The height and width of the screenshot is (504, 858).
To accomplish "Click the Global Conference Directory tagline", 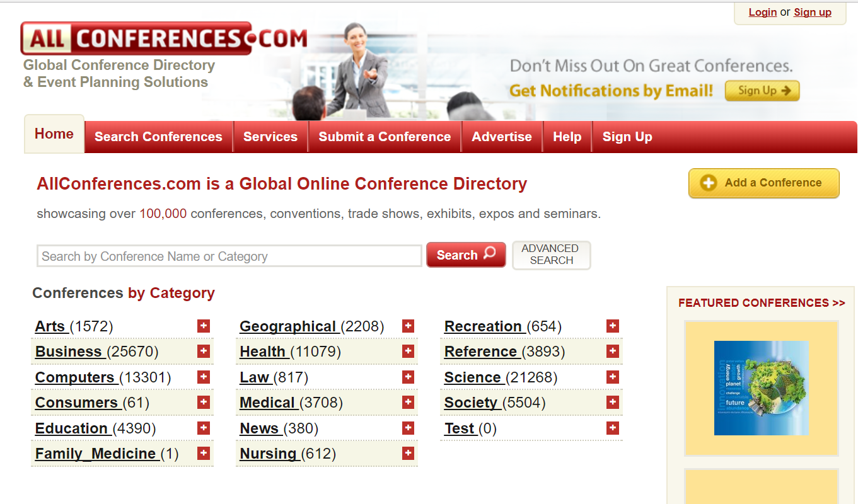I will (119, 74).
